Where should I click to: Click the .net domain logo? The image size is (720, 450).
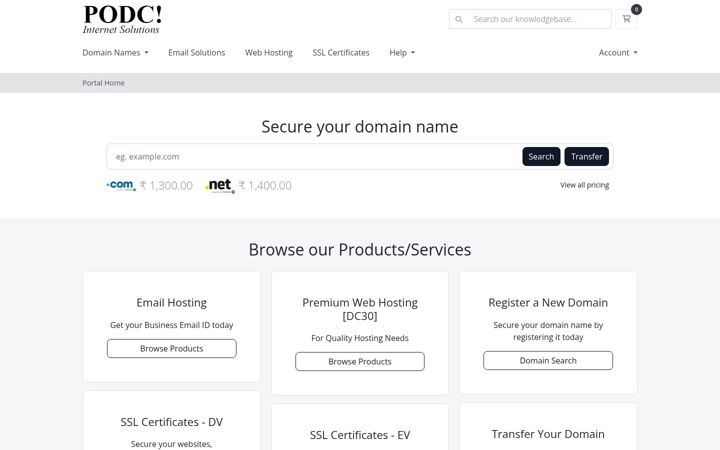click(x=220, y=186)
